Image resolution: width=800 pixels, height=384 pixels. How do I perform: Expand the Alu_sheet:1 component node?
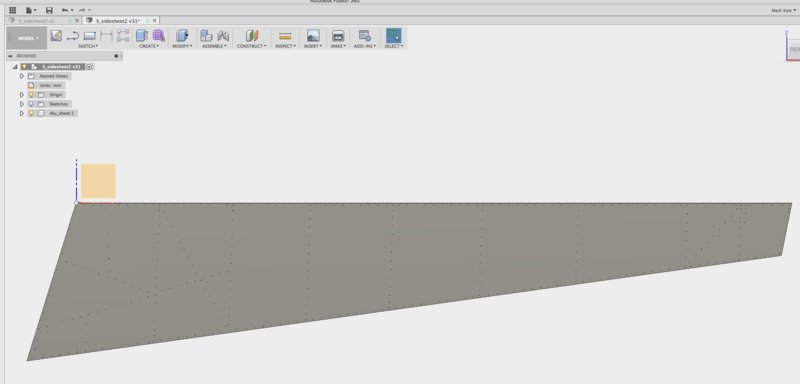(22, 113)
